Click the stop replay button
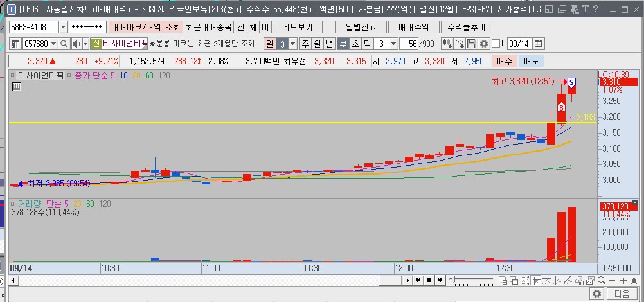 click(x=429, y=280)
